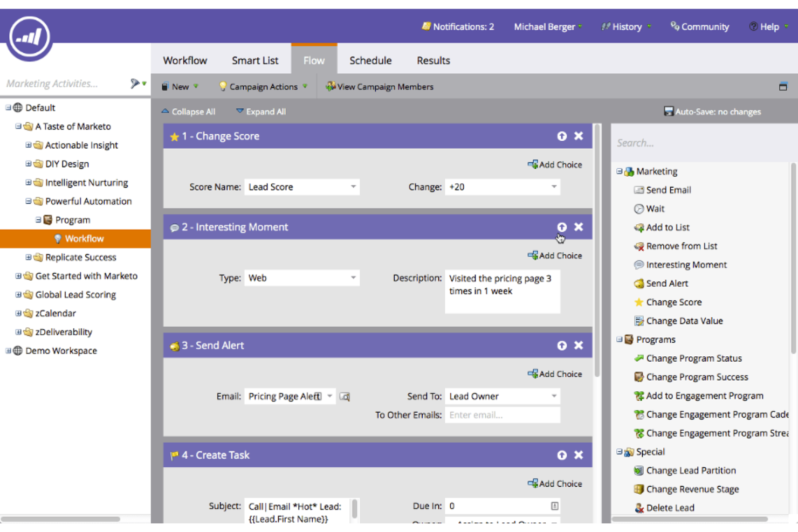Click the Change Data Value icon
Image resolution: width=798 pixels, height=532 pixels.
tap(639, 321)
